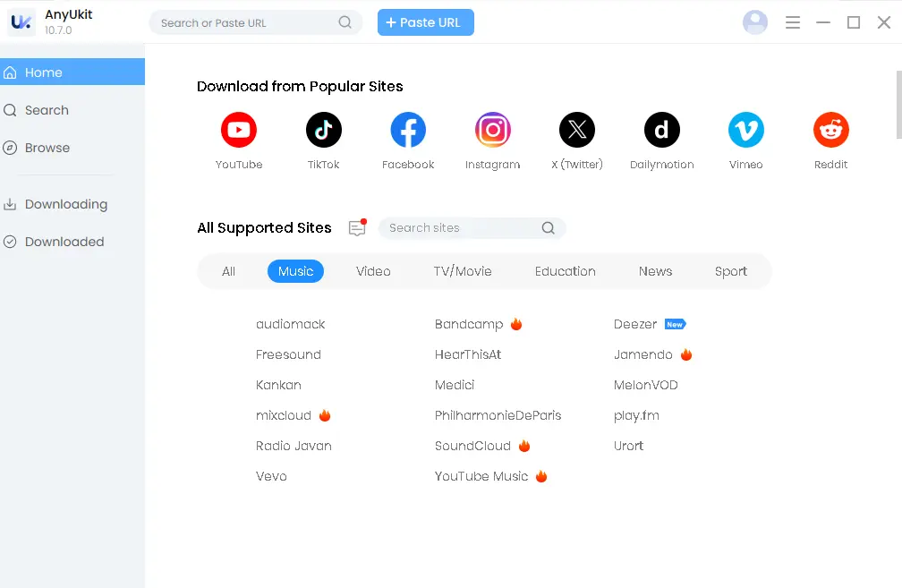Viewport: 902px width, 588px height.
Task: Open the Dailymotion icon
Action: [x=661, y=131]
